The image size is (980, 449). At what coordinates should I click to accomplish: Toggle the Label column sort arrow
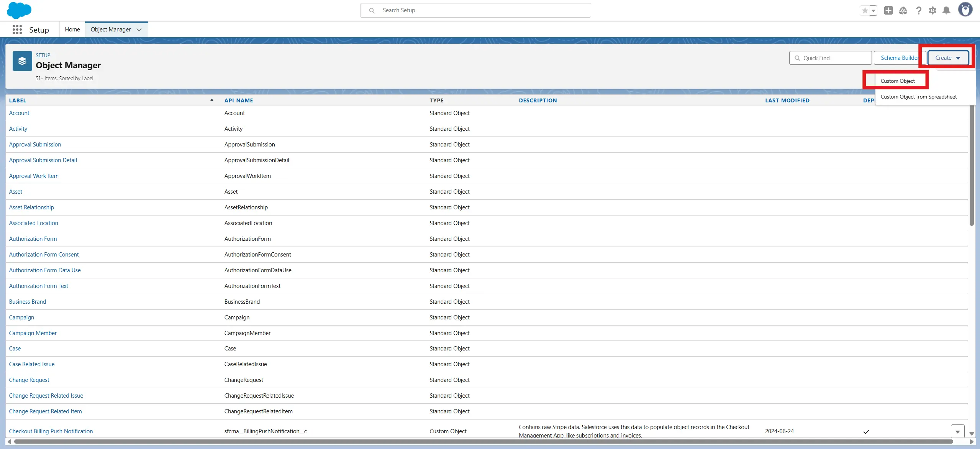coord(212,100)
